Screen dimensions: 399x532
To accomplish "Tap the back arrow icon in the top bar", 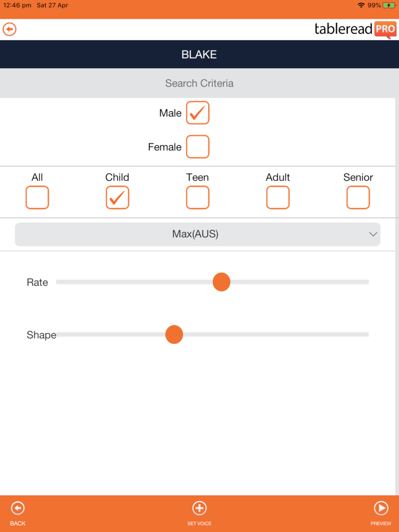I will [x=10, y=29].
